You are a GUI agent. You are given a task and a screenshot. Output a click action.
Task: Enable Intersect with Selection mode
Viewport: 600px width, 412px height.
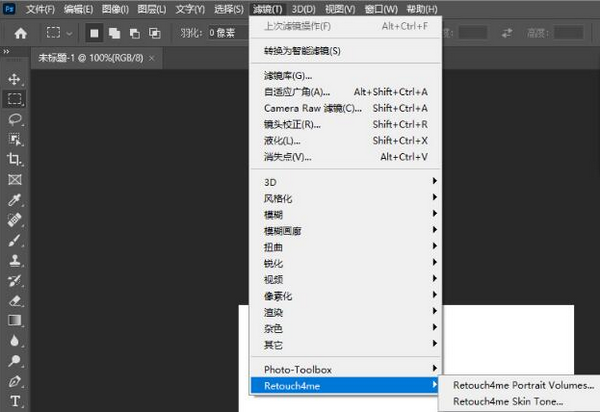[154, 33]
